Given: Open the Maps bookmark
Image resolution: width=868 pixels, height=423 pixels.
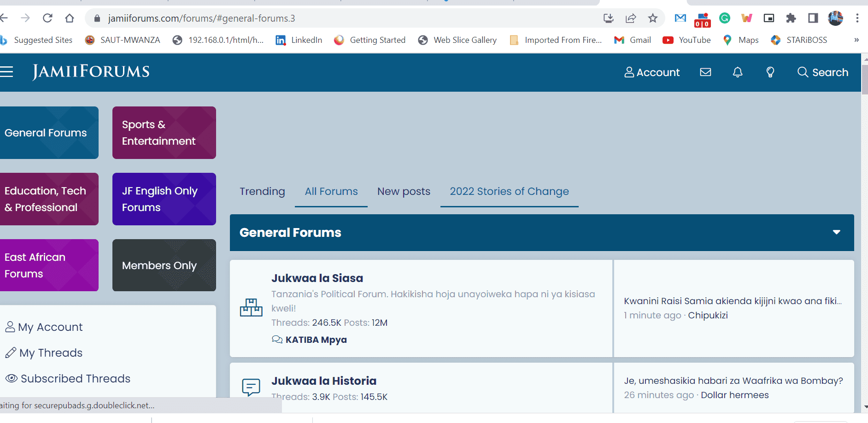Looking at the screenshot, I should coord(741,40).
